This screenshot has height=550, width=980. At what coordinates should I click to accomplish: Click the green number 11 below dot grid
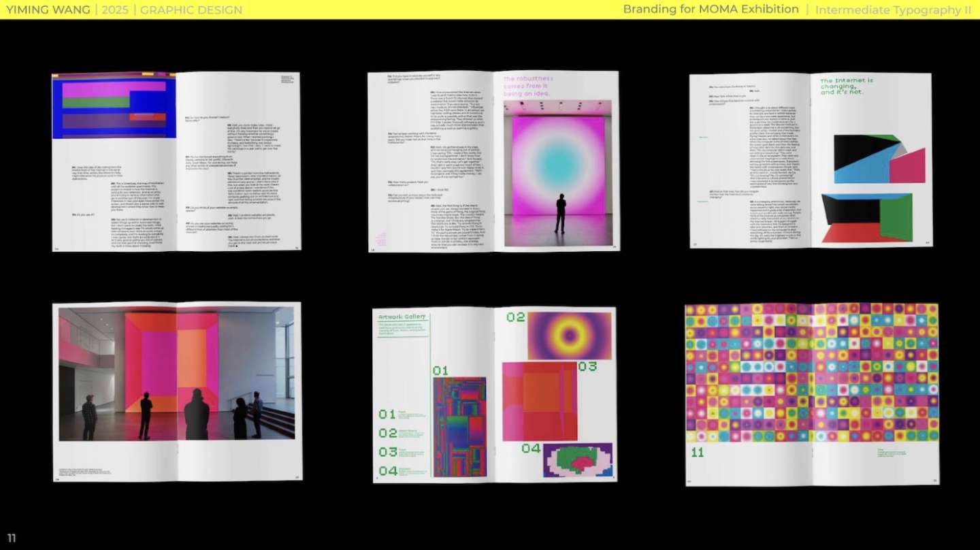point(697,452)
